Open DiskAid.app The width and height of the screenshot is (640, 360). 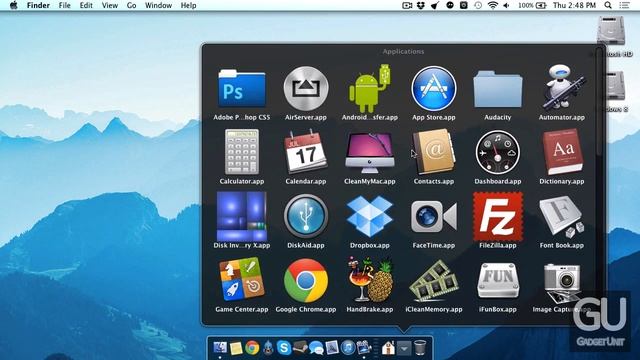tap(306, 216)
